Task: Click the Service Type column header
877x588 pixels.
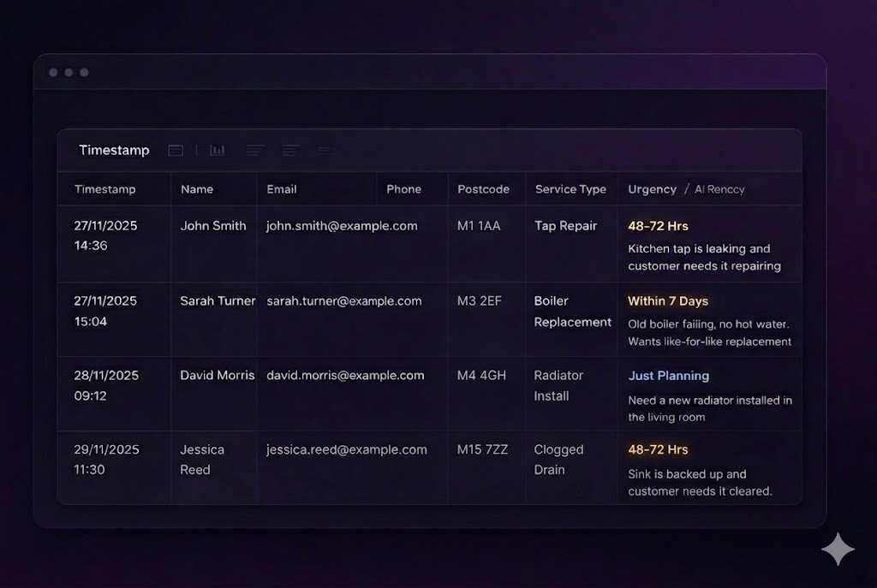Action: click(570, 189)
